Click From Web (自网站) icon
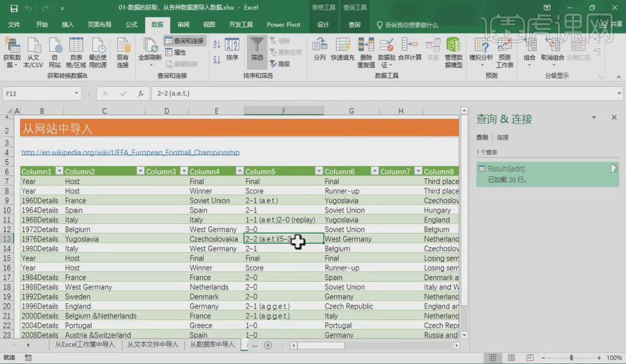The height and width of the screenshot is (364, 626). [x=54, y=52]
